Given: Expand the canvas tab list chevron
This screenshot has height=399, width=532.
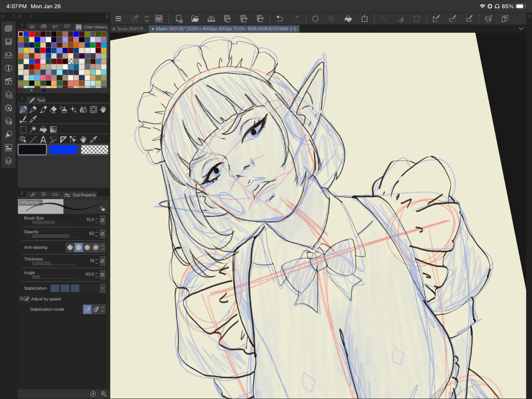Looking at the screenshot, I should point(521,28).
